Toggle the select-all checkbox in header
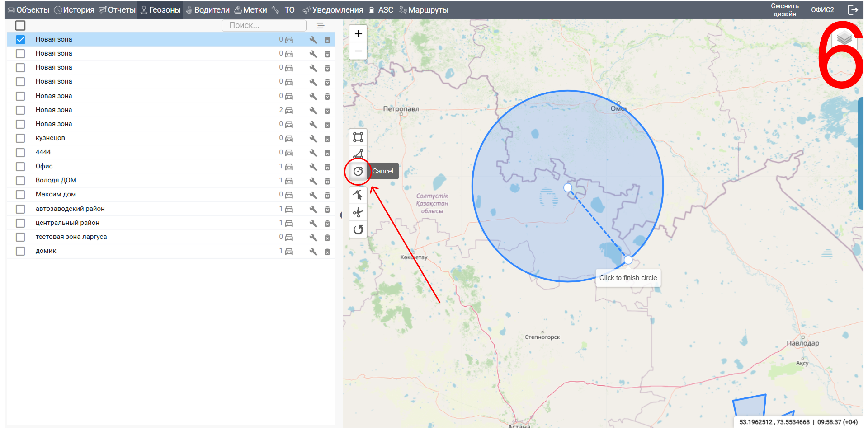The height and width of the screenshot is (430, 868). point(20,26)
